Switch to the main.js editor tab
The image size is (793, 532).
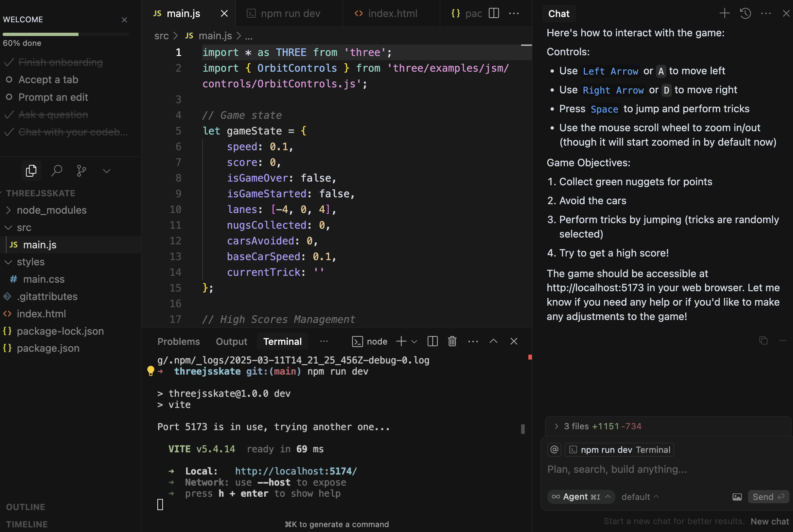183,13
